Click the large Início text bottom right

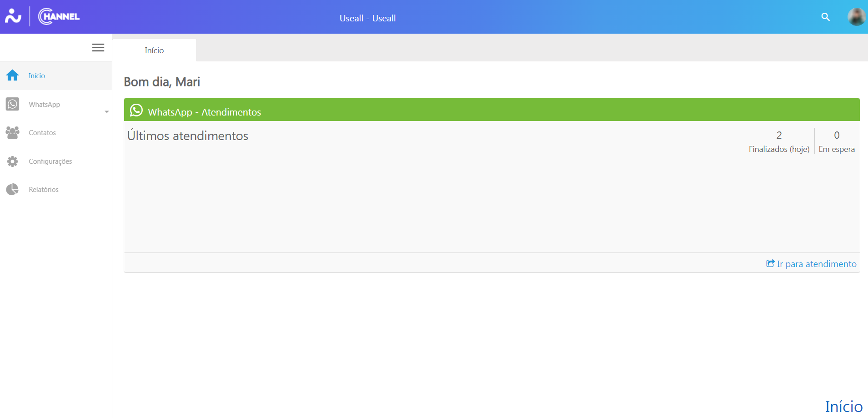[844, 406]
